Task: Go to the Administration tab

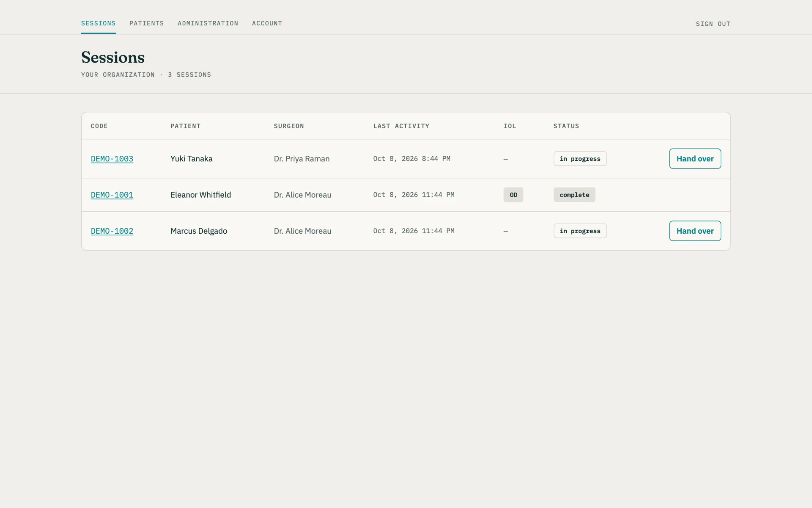Action: coord(208,23)
